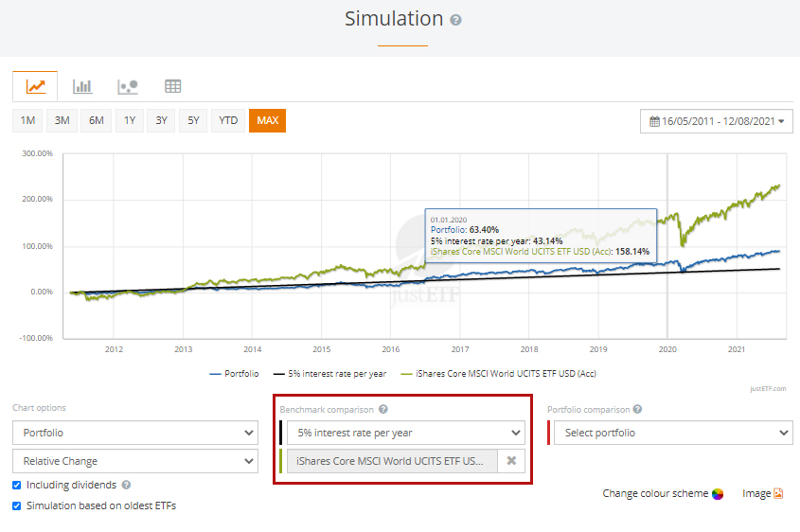Image resolution: width=800 pixels, height=532 pixels.
Task: Click the help icon next to Simulation
Action: [x=456, y=20]
